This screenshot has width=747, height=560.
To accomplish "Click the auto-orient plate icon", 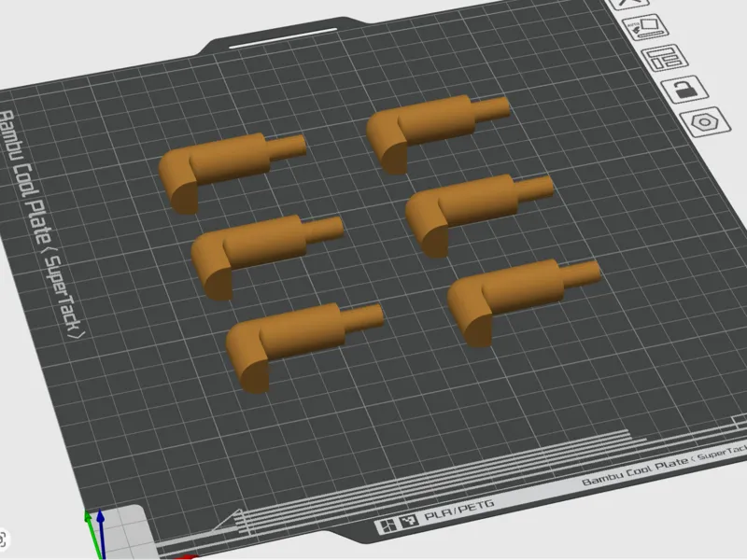I will tap(645, 27).
